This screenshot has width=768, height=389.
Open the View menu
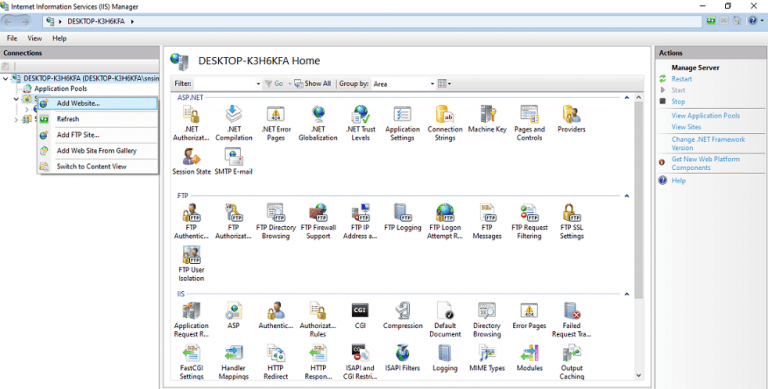(x=34, y=38)
